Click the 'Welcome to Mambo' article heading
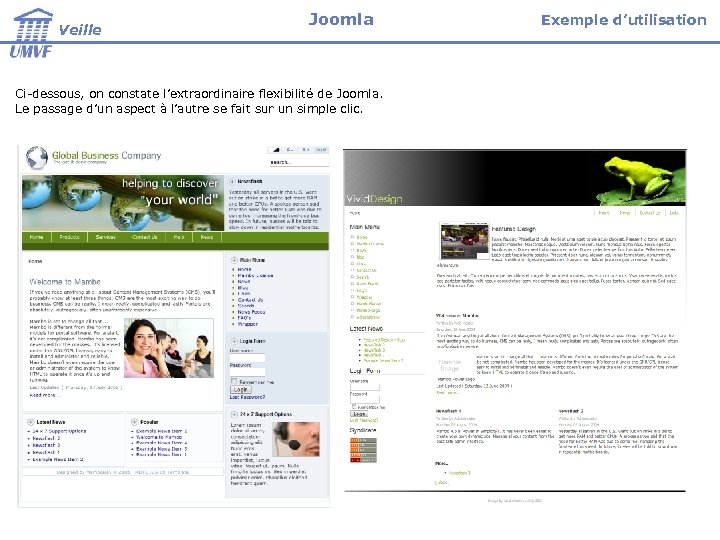 (65, 281)
